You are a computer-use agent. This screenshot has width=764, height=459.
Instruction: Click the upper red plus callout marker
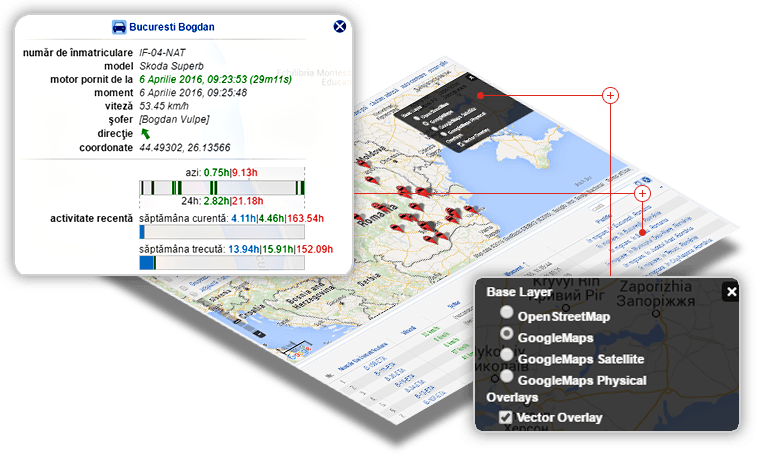coord(610,95)
